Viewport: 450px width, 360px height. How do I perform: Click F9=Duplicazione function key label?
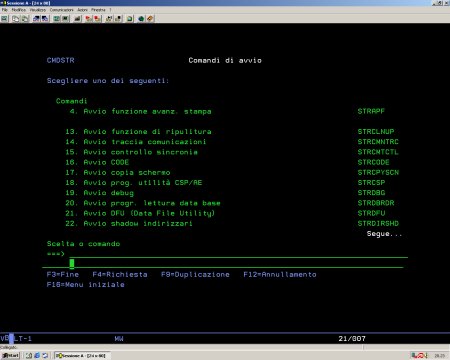195,274
